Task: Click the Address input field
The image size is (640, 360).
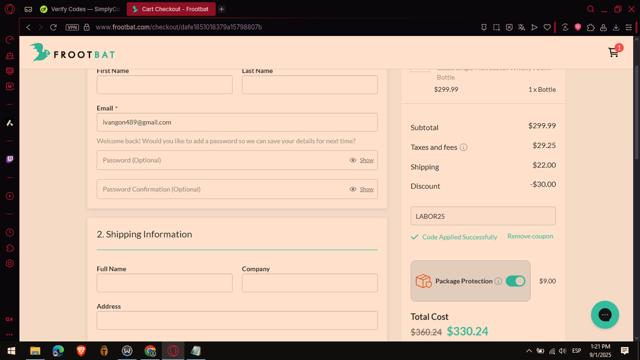Action: pyautogui.click(x=237, y=320)
